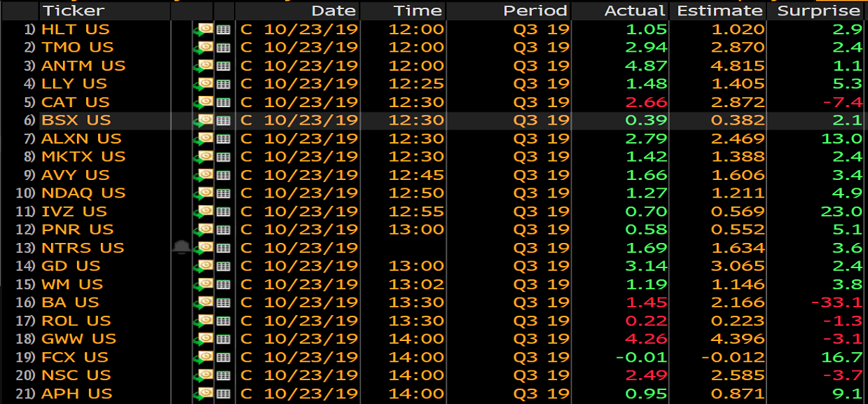Screen dimensions: 868x404
Task: Click the calendar export icon for APH US
Action: coord(204,393)
